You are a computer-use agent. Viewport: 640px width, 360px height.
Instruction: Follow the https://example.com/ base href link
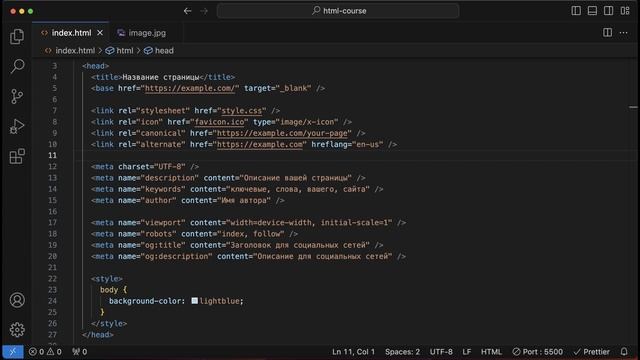(190, 88)
